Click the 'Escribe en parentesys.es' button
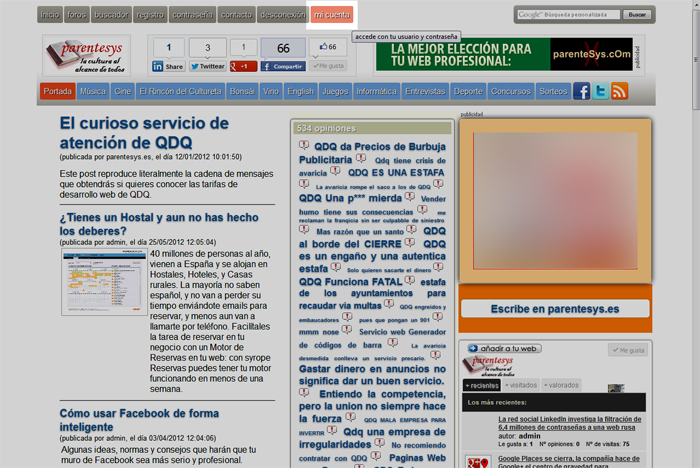This screenshot has width=700, height=468. [555, 309]
